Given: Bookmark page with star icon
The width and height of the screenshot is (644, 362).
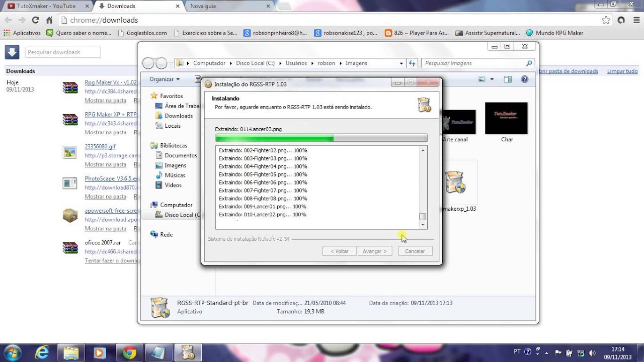Looking at the screenshot, I should tap(606, 20).
